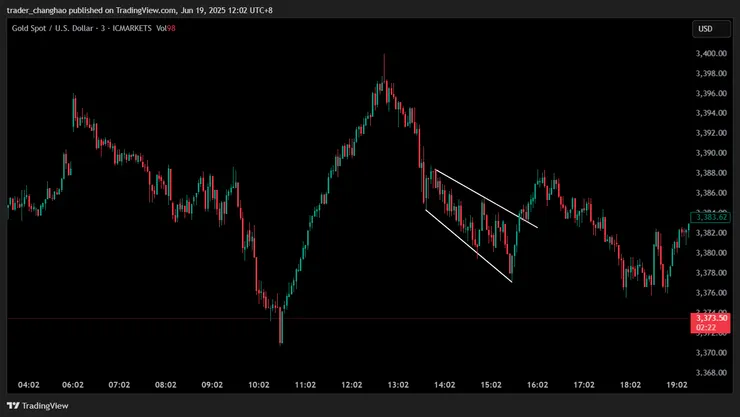Viewport: 740px width, 417px height.
Task: Click the 19:02 time axis label
Action: pos(677,385)
